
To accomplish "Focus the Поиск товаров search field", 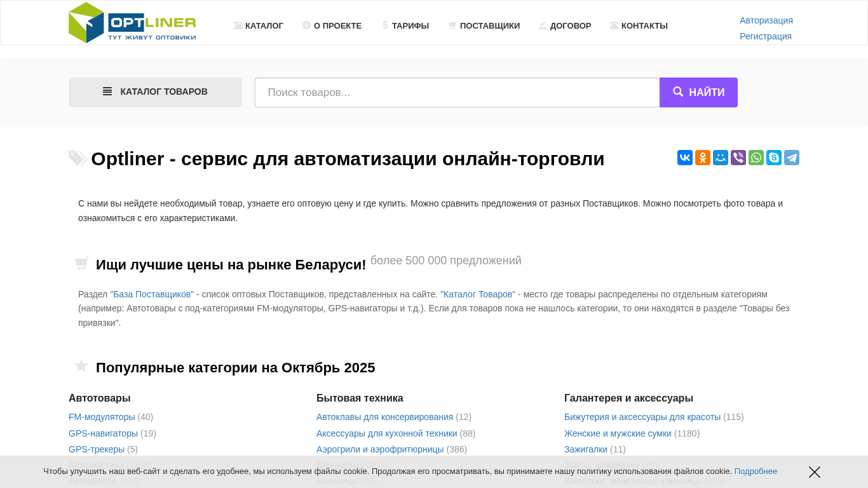I will [x=457, y=93].
